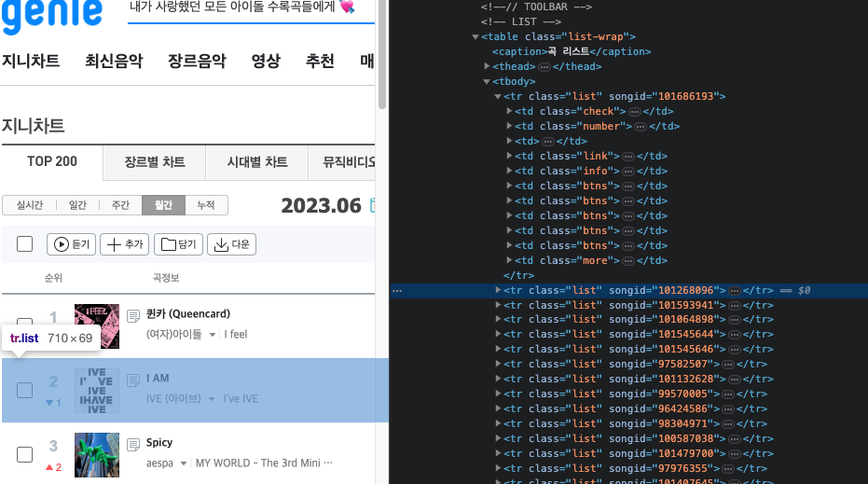The image size is (868, 484).
Task: Open 장르음악 menu item
Action: pyautogui.click(x=197, y=61)
